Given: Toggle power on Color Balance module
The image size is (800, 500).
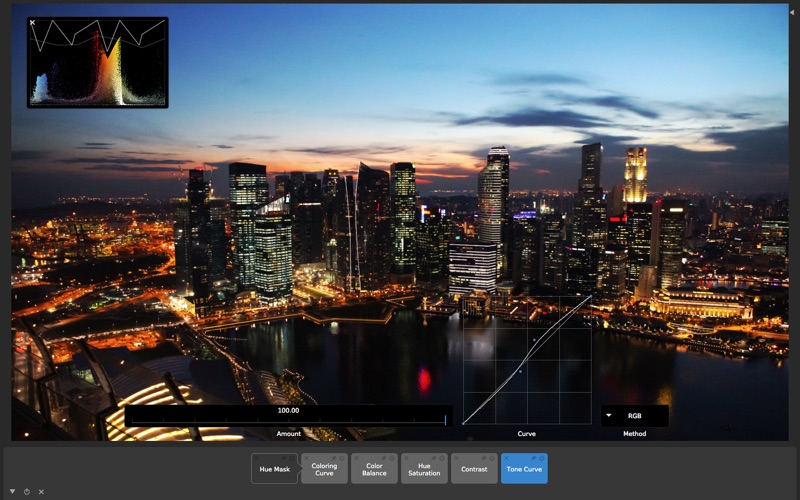Looking at the screenshot, I should (392, 458).
